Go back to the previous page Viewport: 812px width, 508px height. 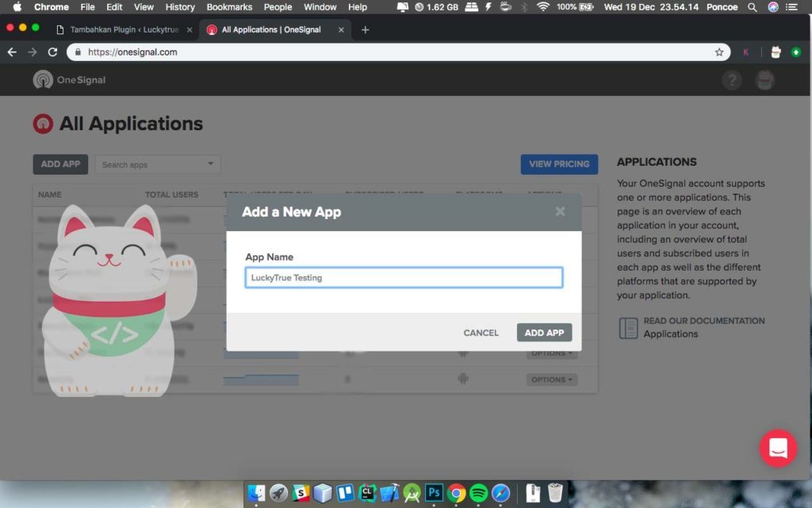(12, 52)
